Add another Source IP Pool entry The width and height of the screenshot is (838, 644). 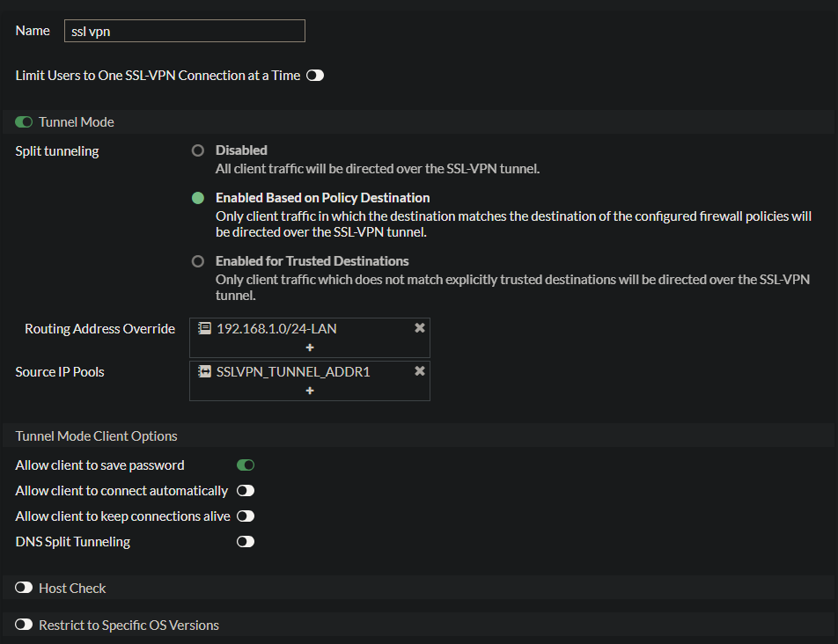click(x=310, y=391)
